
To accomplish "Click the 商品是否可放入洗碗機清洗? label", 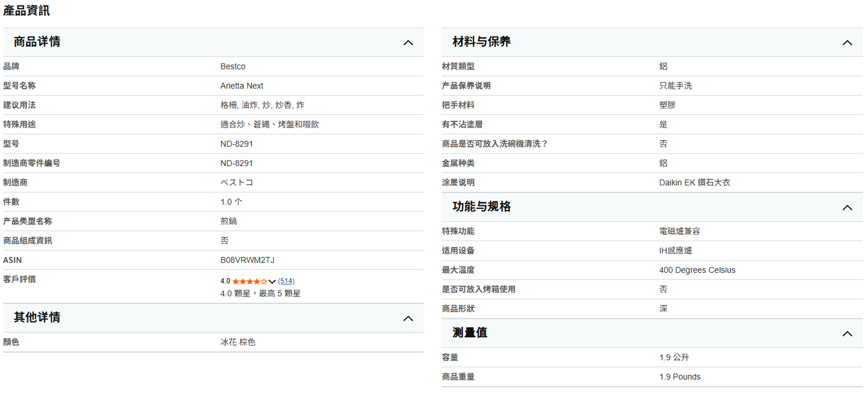I will coord(495,144).
